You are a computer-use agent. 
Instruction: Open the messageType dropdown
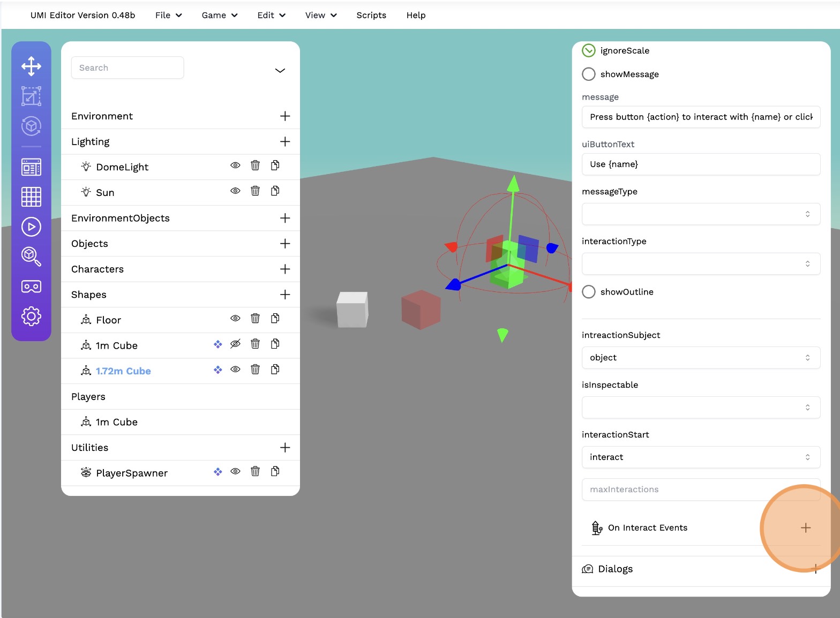pyautogui.click(x=701, y=214)
